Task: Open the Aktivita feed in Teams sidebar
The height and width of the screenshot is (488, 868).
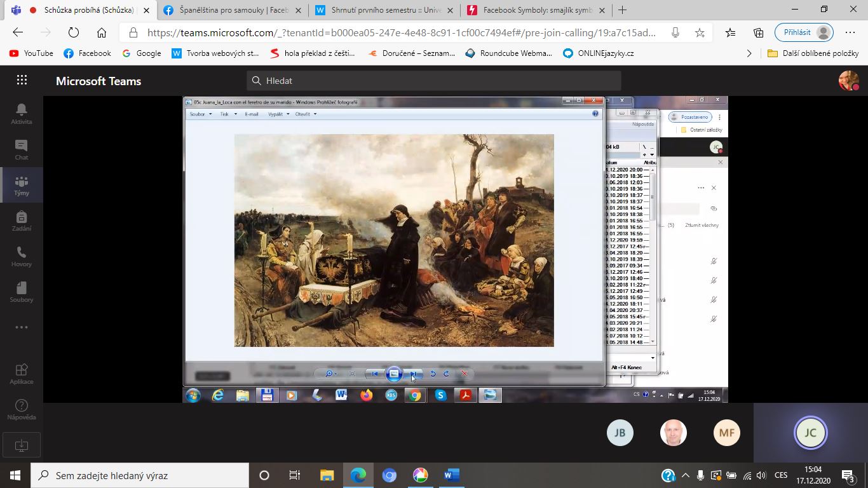Action: (22, 114)
